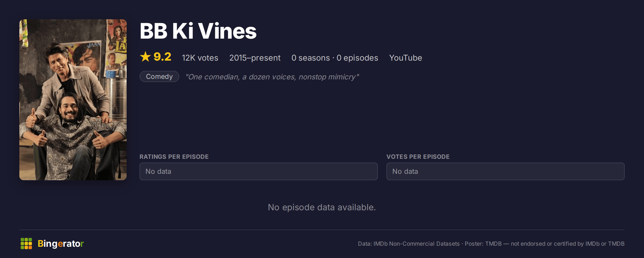
Task: Click the Ratings Per Episode heading
Action: (x=174, y=157)
